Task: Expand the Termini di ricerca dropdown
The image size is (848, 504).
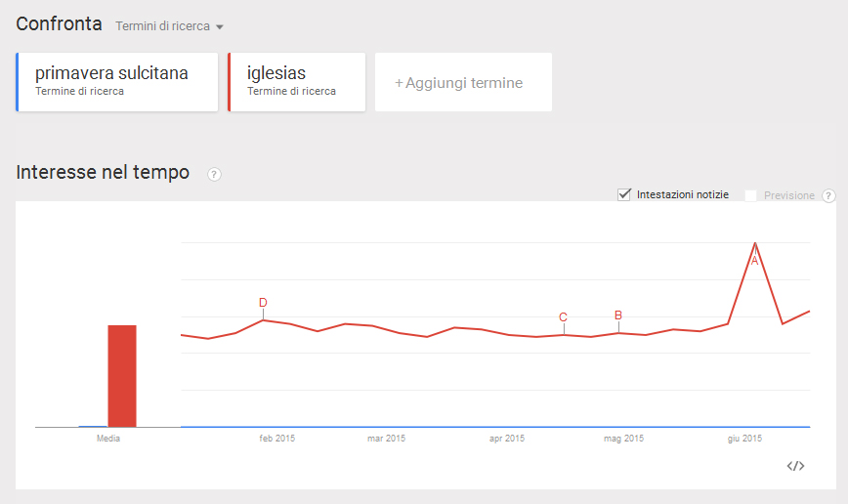Action: (169, 26)
